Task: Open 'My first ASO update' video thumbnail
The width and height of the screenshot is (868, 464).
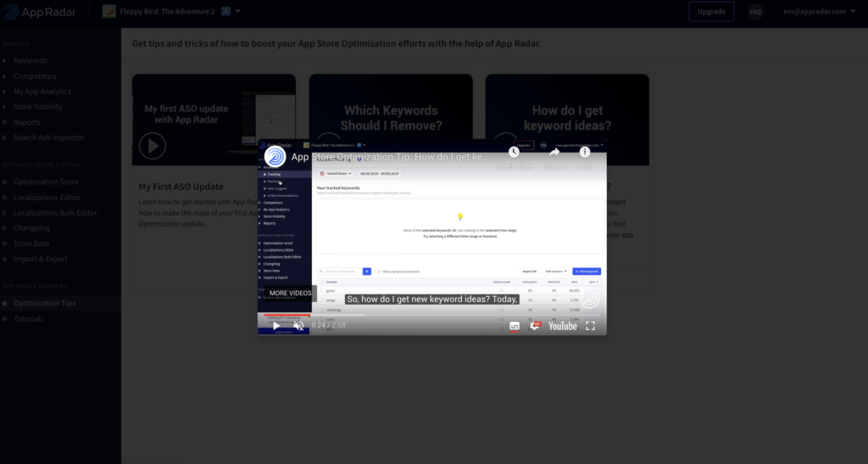Action: 214,120
